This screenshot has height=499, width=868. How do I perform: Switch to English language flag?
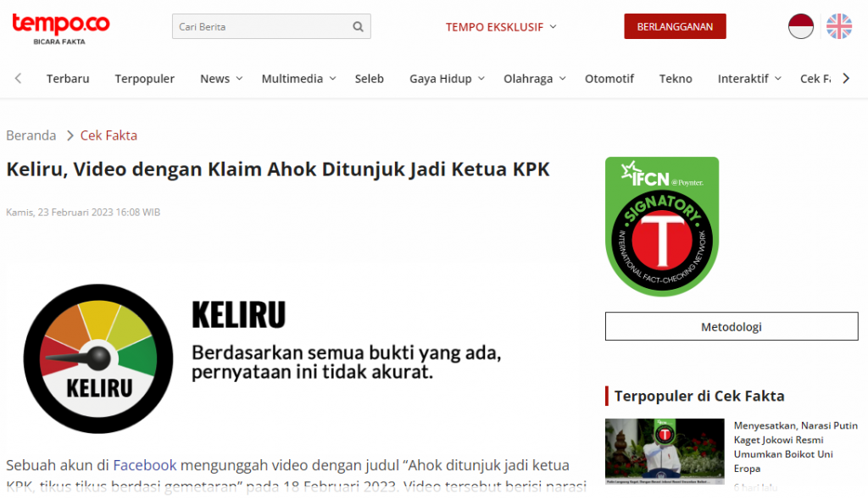(x=839, y=26)
